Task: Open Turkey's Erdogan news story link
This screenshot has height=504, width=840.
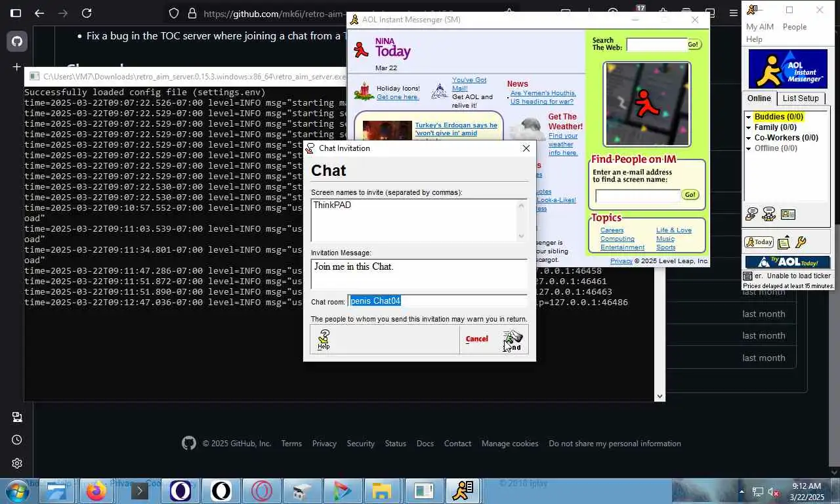Action: [455, 129]
